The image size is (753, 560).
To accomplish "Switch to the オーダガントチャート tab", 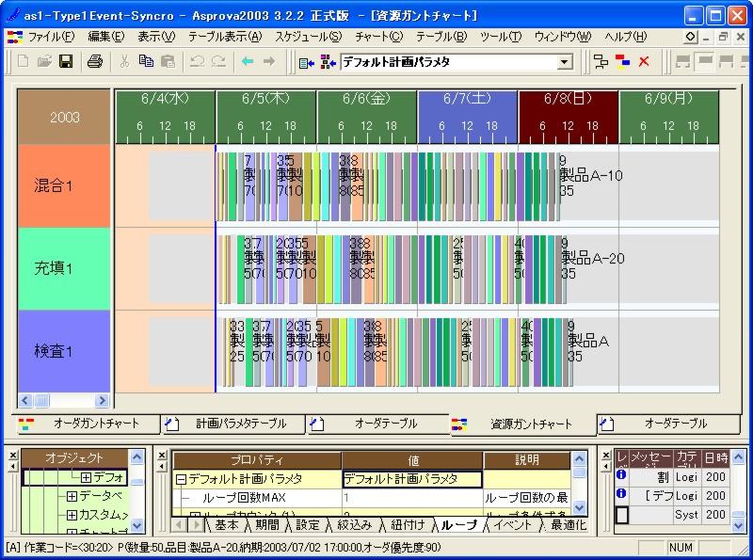I will pyautogui.click(x=88, y=424).
